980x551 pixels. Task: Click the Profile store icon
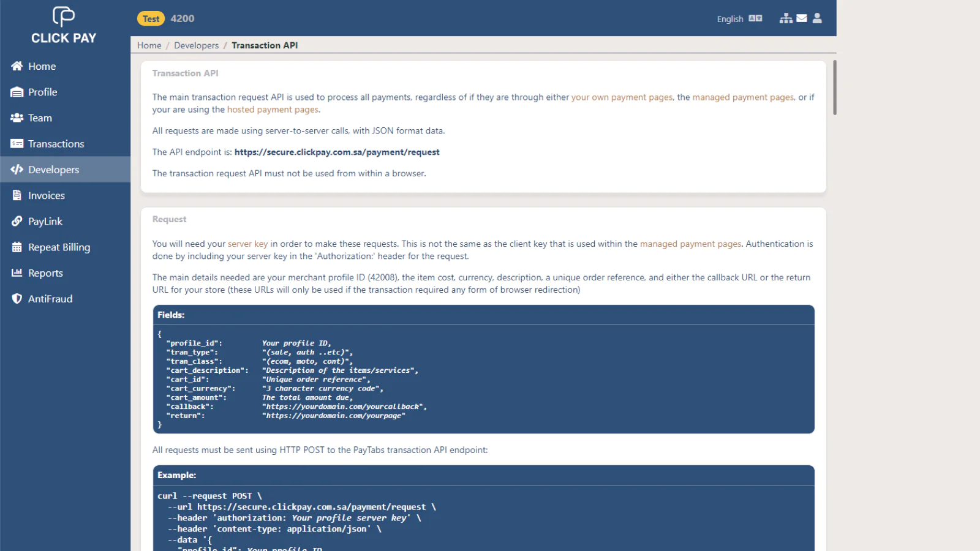tap(17, 92)
